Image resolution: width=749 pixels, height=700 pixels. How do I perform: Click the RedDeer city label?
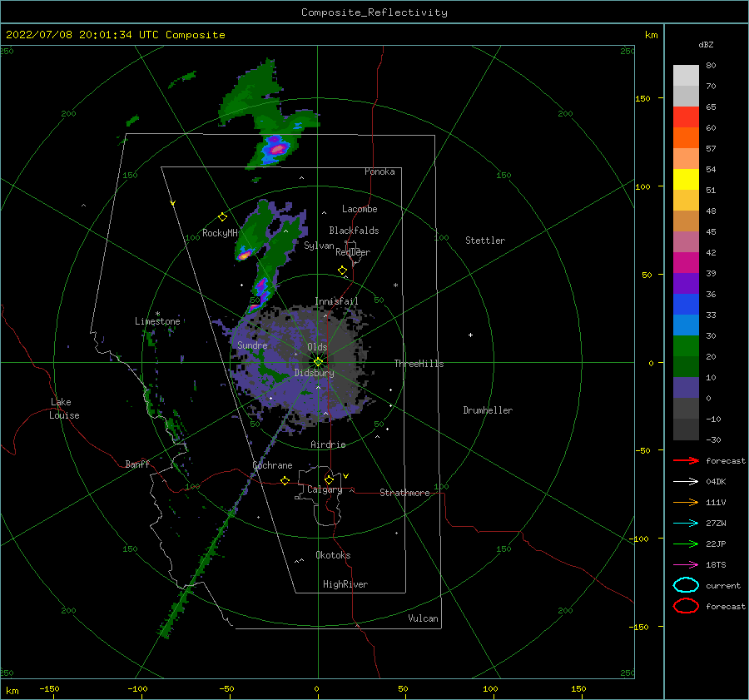(353, 252)
